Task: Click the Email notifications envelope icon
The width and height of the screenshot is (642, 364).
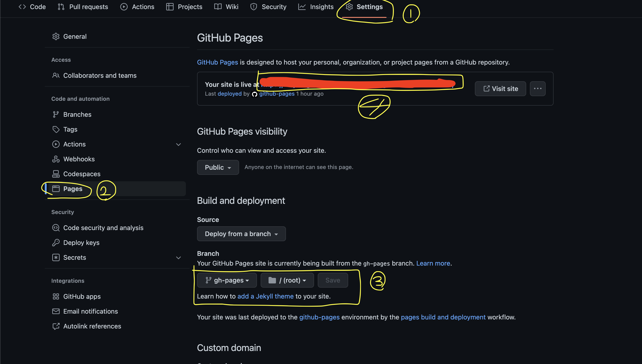Action: 56,311
